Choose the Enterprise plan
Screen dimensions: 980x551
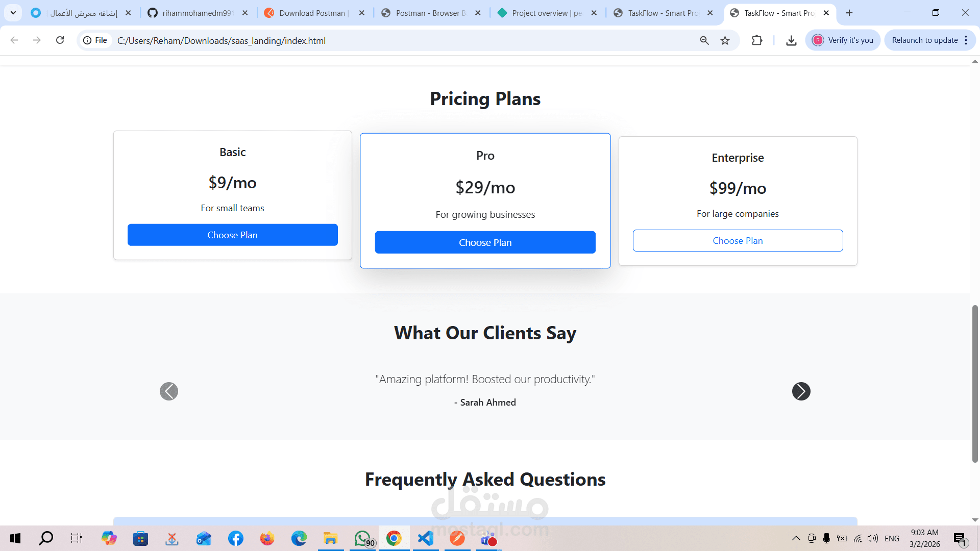pos(738,240)
